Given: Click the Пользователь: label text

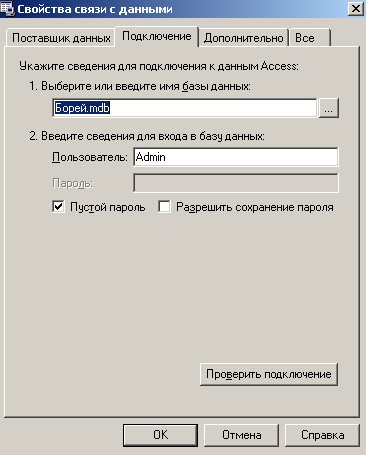Looking at the screenshot, I should pos(90,157).
